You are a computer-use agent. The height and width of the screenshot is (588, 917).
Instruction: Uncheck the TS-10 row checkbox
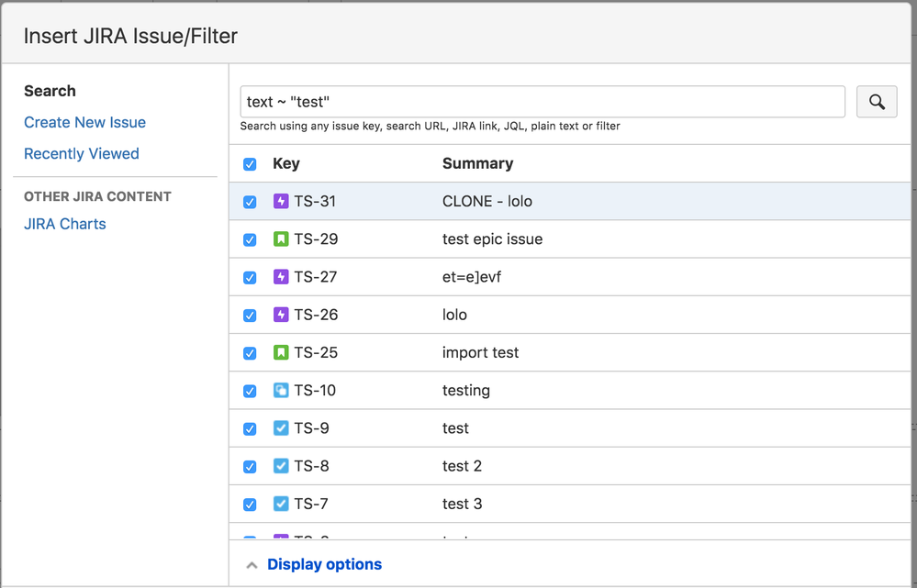click(x=250, y=391)
